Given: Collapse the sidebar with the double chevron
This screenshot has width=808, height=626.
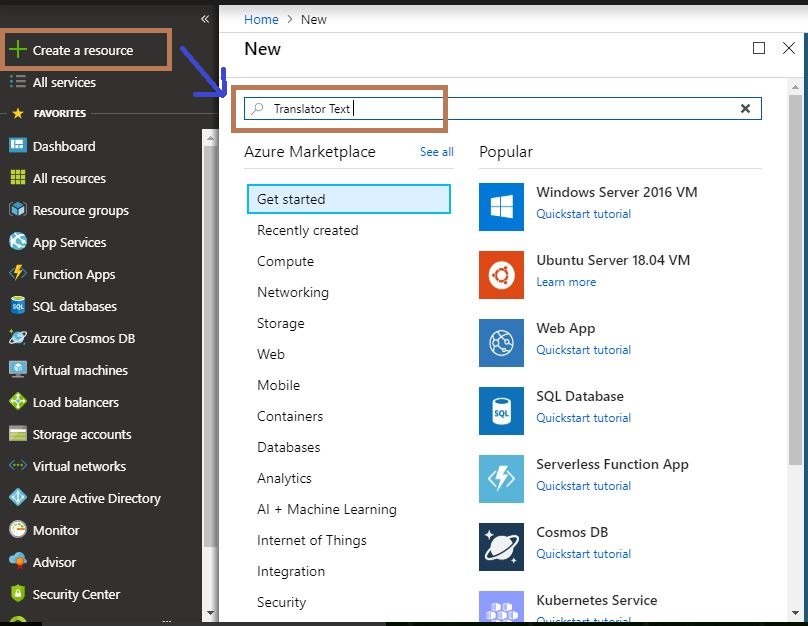Looking at the screenshot, I should (x=205, y=19).
